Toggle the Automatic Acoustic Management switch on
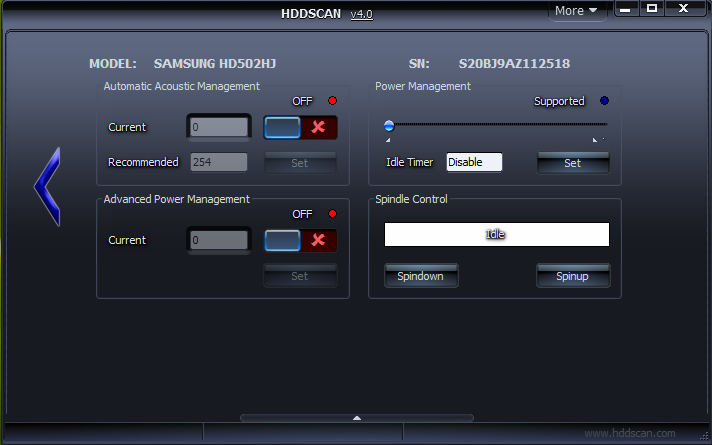This screenshot has height=445, width=712. pos(283,127)
